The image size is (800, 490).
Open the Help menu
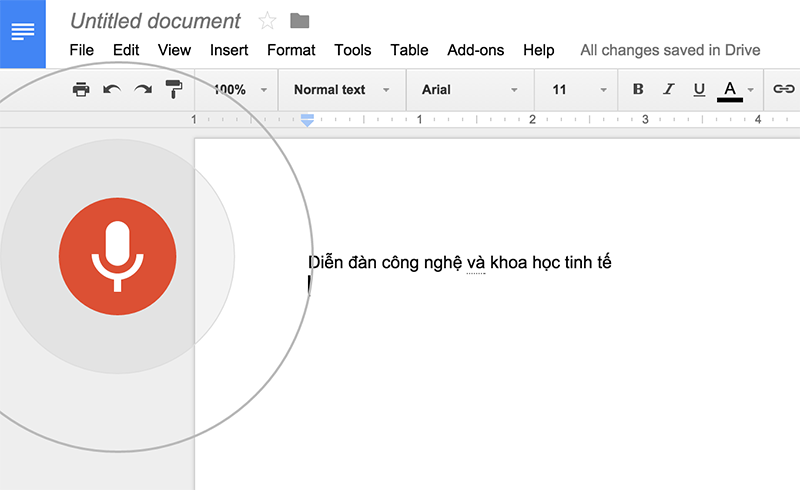coord(538,50)
